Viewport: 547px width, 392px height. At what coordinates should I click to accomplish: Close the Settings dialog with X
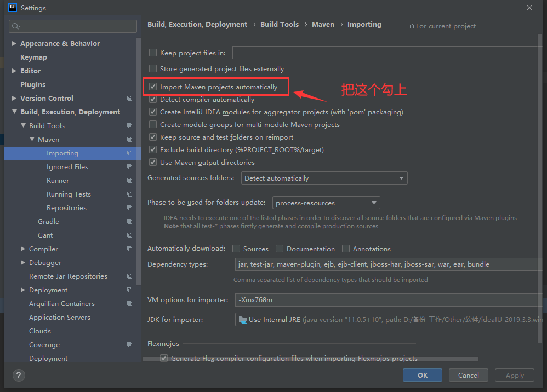click(529, 8)
